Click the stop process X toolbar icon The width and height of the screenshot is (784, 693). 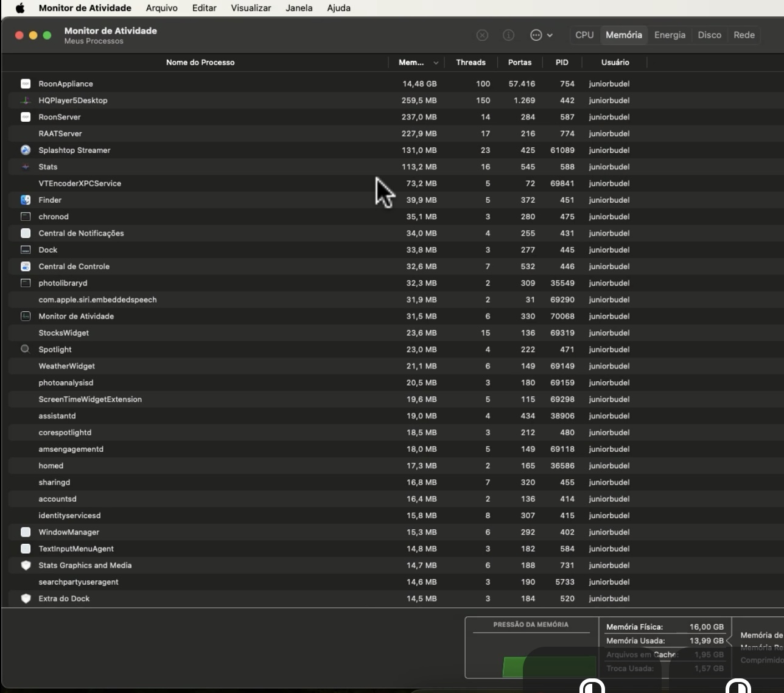point(482,35)
